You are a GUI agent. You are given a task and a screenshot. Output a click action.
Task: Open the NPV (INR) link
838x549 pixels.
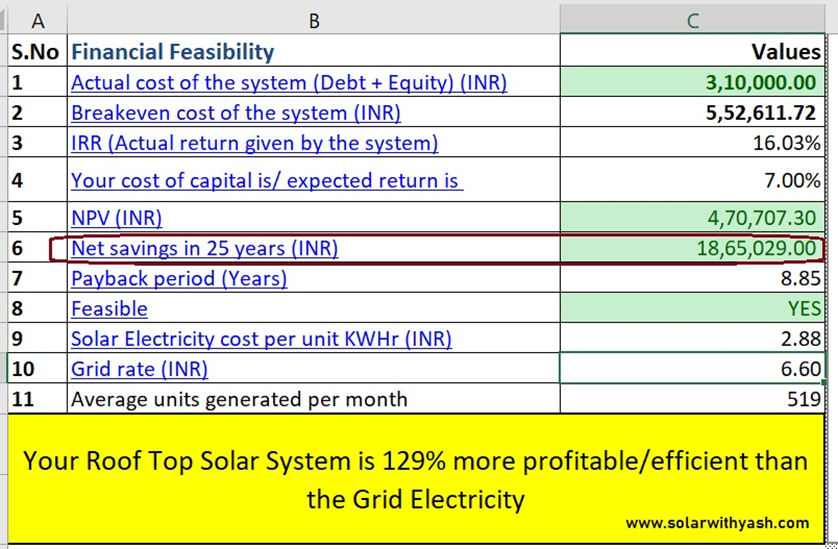116,217
